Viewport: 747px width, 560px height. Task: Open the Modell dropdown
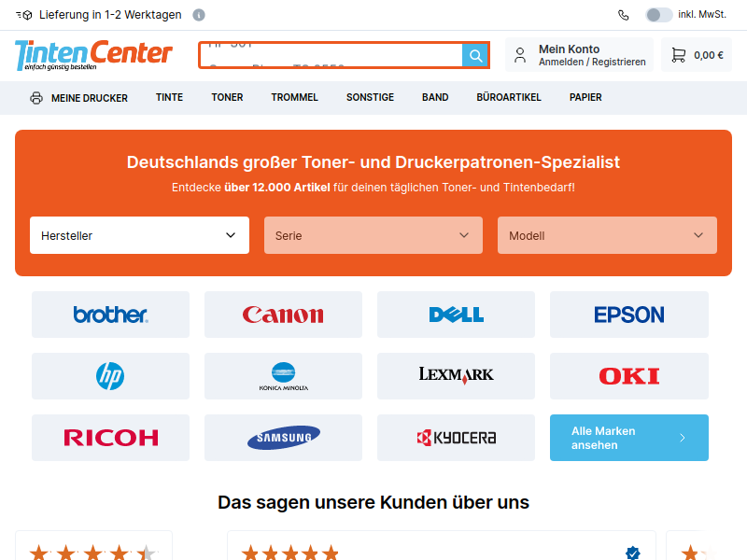pos(607,235)
